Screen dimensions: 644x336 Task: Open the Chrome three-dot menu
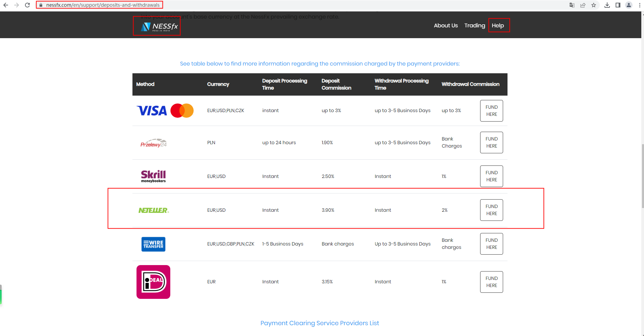640,5
